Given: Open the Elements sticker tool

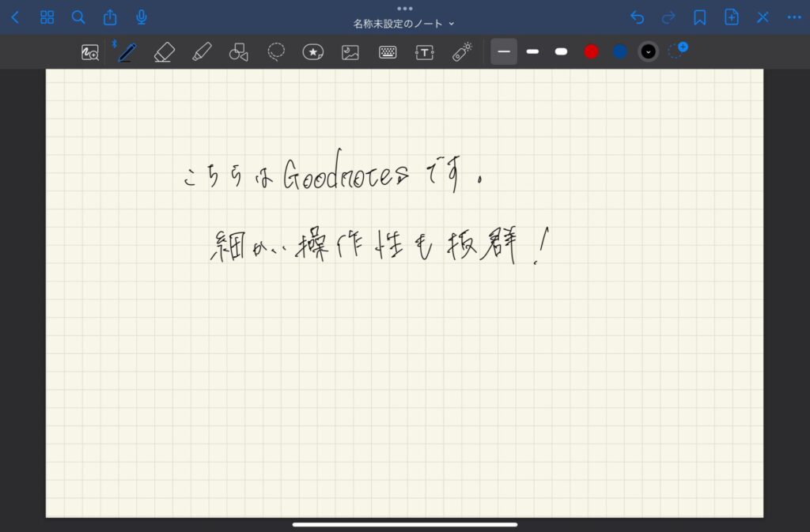Looking at the screenshot, I should [313, 52].
